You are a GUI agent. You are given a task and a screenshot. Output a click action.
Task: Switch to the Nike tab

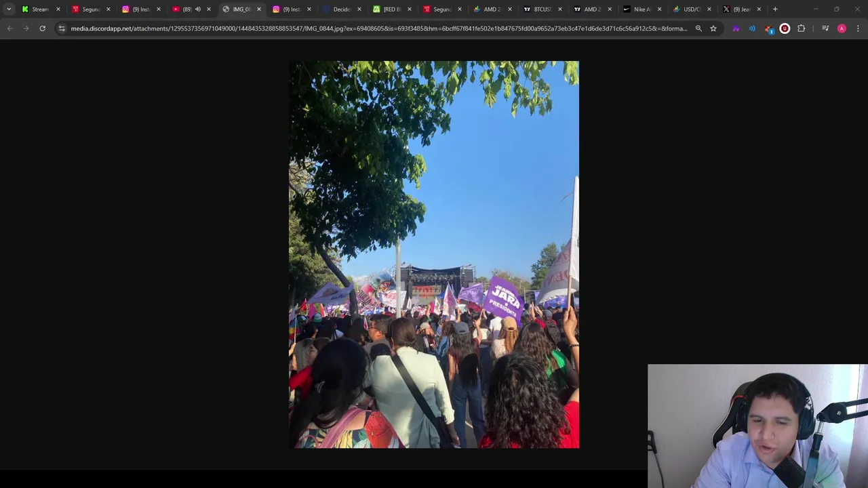[x=642, y=9]
